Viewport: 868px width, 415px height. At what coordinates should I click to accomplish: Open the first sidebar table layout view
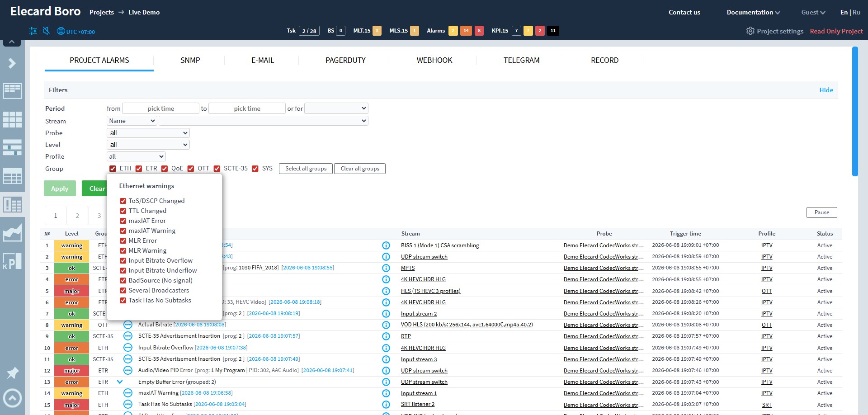click(12, 91)
